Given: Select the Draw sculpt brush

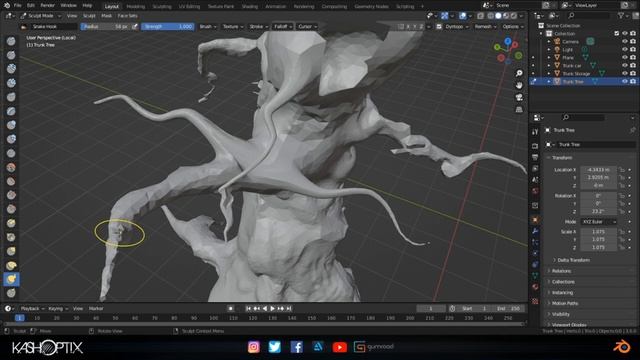Looking at the screenshot, I should (11, 41).
